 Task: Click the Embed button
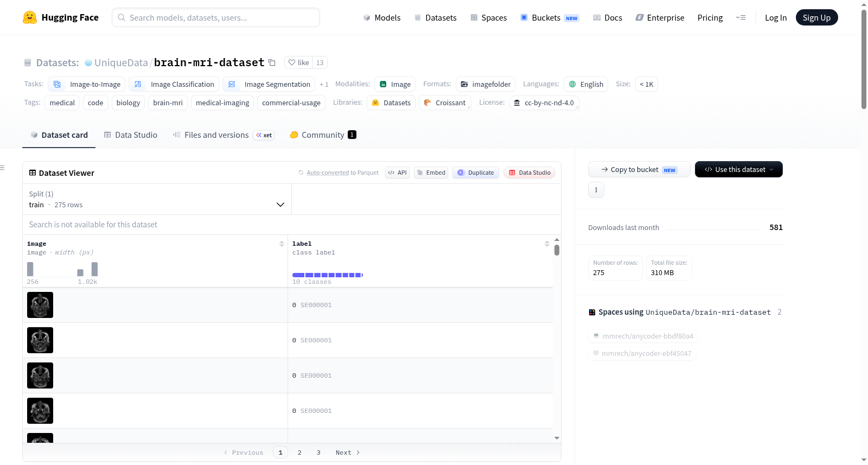point(431,173)
